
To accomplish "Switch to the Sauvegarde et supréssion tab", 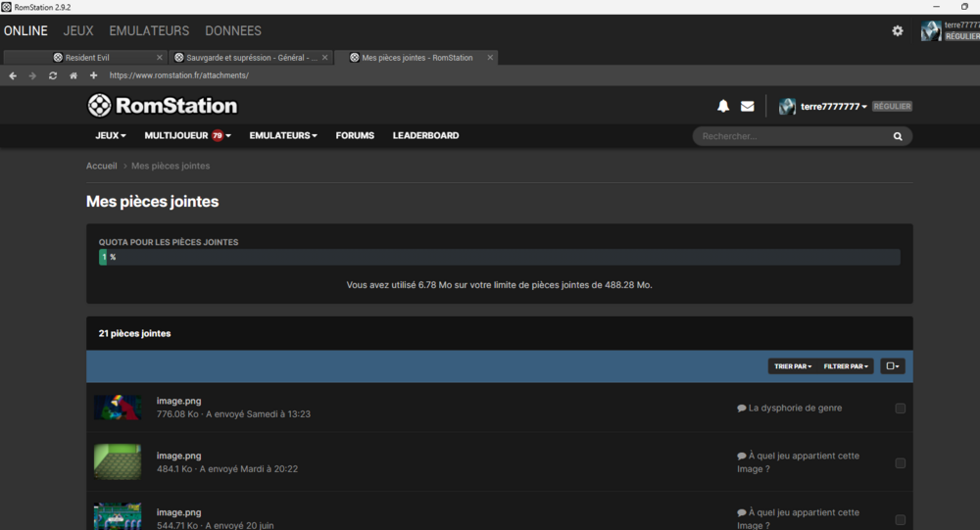I will click(x=251, y=58).
